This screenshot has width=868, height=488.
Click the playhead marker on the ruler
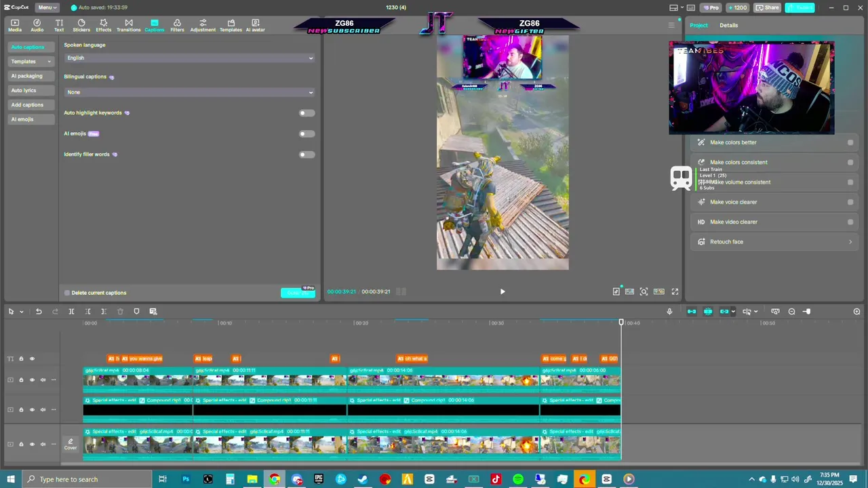click(x=621, y=322)
